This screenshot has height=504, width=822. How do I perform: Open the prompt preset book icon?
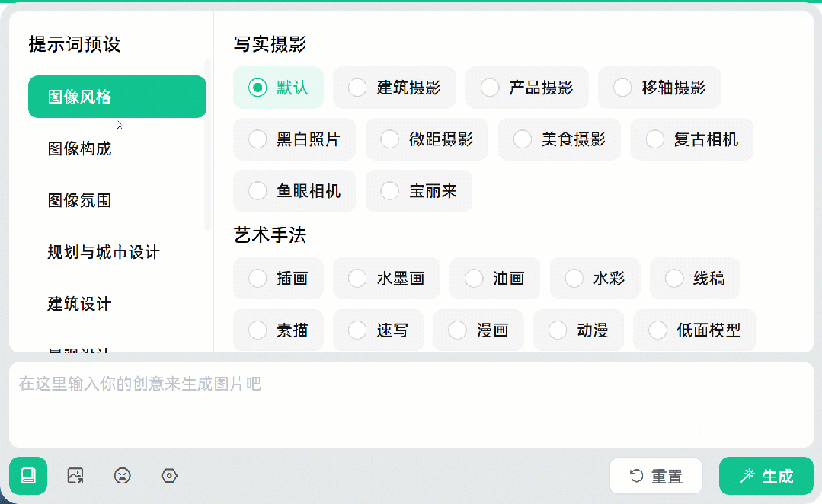(28, 476)
